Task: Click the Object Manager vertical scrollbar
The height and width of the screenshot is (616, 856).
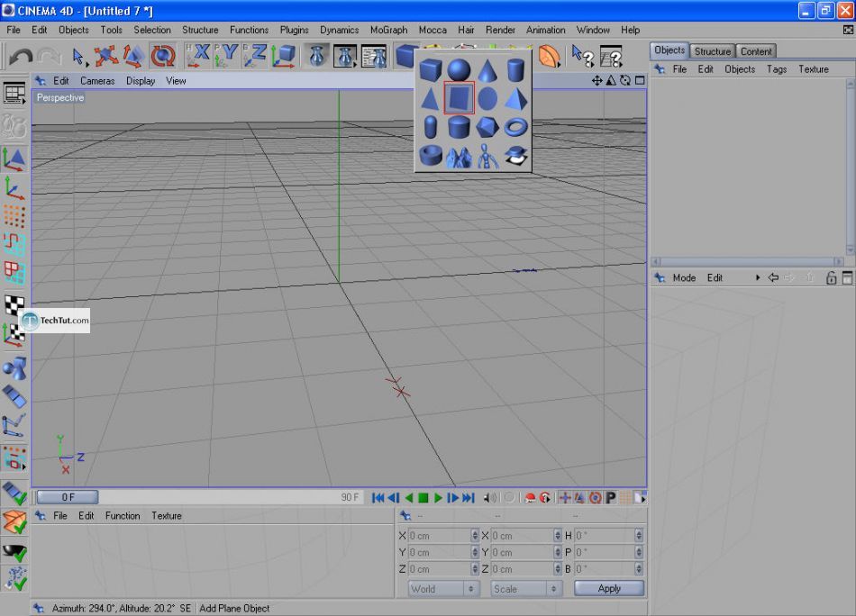Action: 850,167
